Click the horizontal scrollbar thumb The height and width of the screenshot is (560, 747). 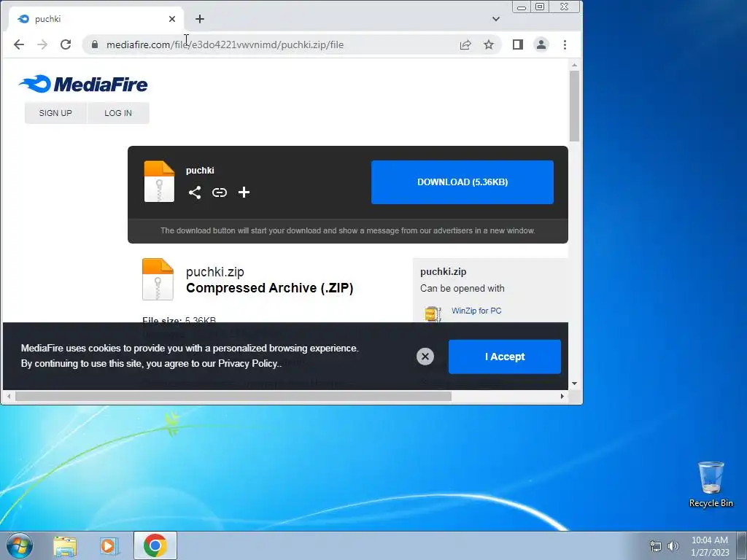pyautogui.click(x=233, y=396)
